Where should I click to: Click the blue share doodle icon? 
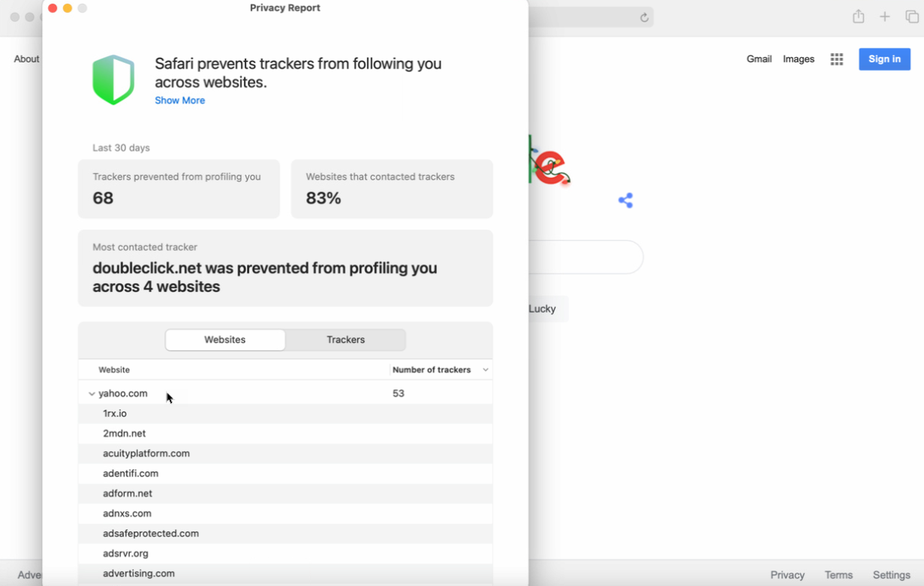625,200
